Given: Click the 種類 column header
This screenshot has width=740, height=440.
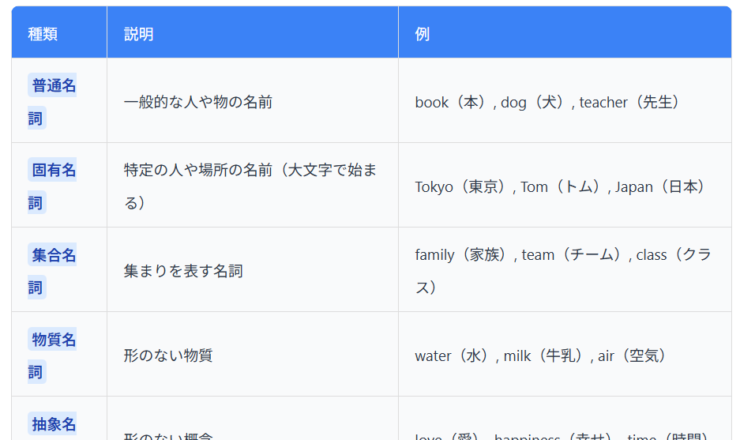Looking at the screenshot, I should (x=43, y=34).
